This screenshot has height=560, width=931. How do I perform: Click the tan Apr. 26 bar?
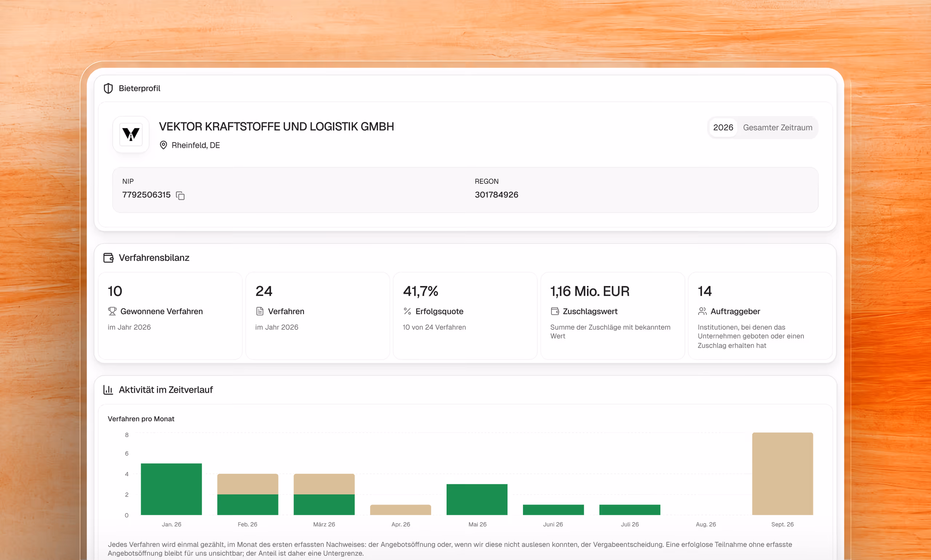tap(400, 510)
